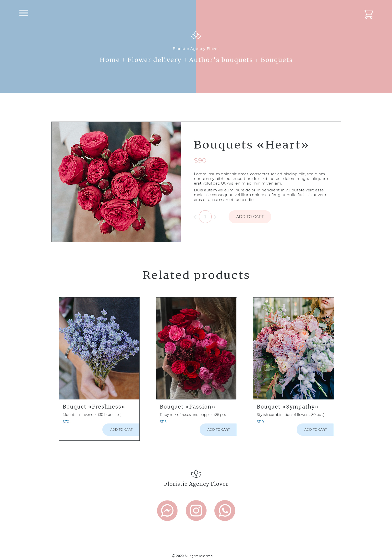Add Bouquet Sympathy to cart
392x559 pixels.
coord(315,430)
